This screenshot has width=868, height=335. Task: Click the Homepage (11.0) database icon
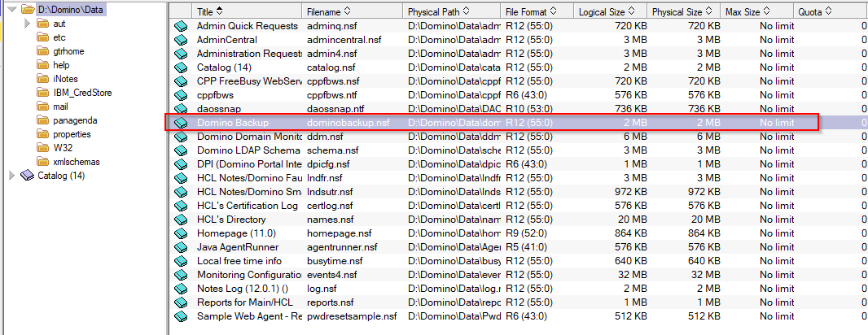click(x=181, y=233)
